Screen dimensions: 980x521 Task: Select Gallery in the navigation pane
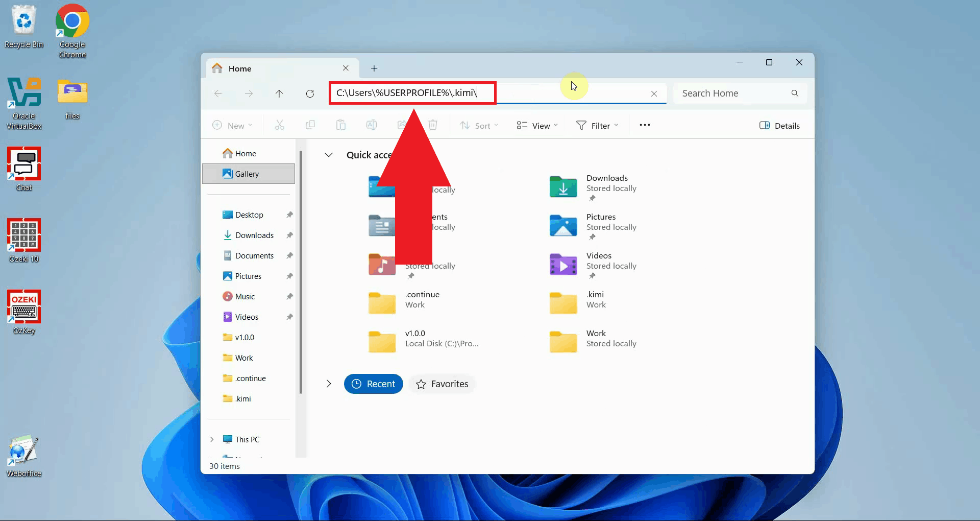pos(249,174)
